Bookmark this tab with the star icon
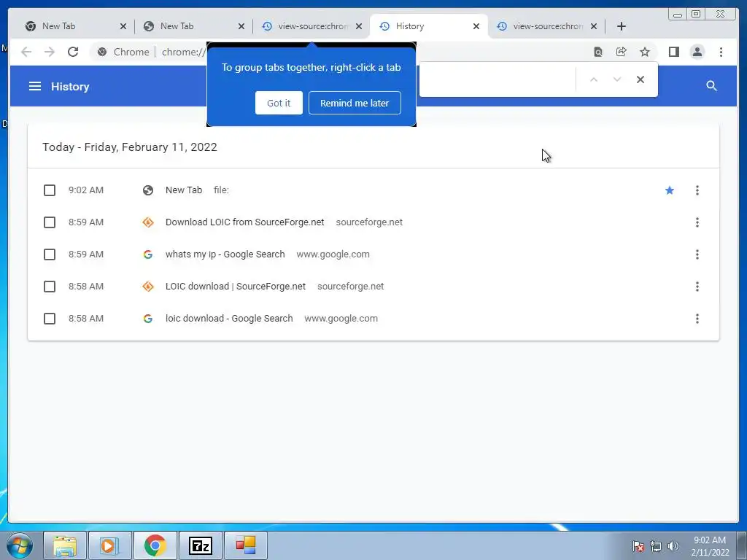747x560 pixels. pyautogui.click(x=645, y=52)
